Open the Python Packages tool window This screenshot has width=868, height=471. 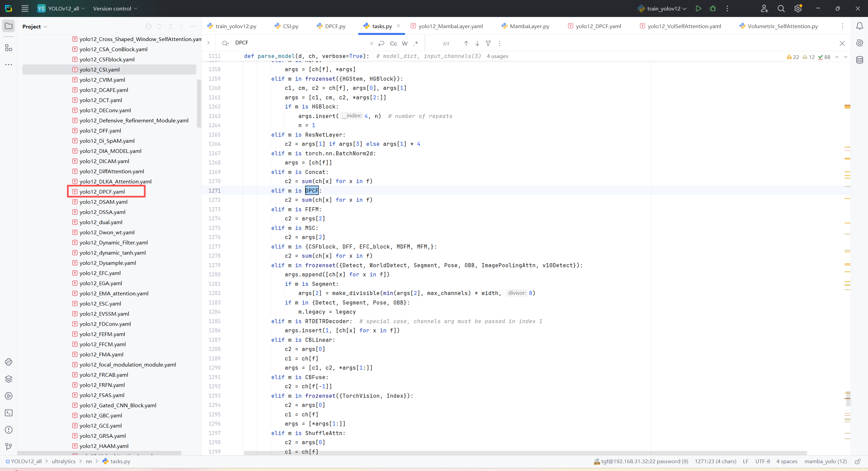tap(8, 379)
